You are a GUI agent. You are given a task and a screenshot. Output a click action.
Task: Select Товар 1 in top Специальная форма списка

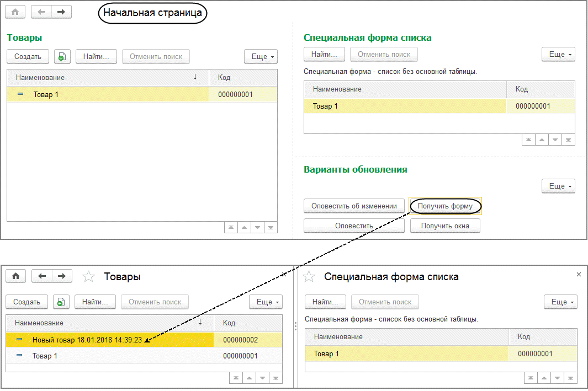439,106
